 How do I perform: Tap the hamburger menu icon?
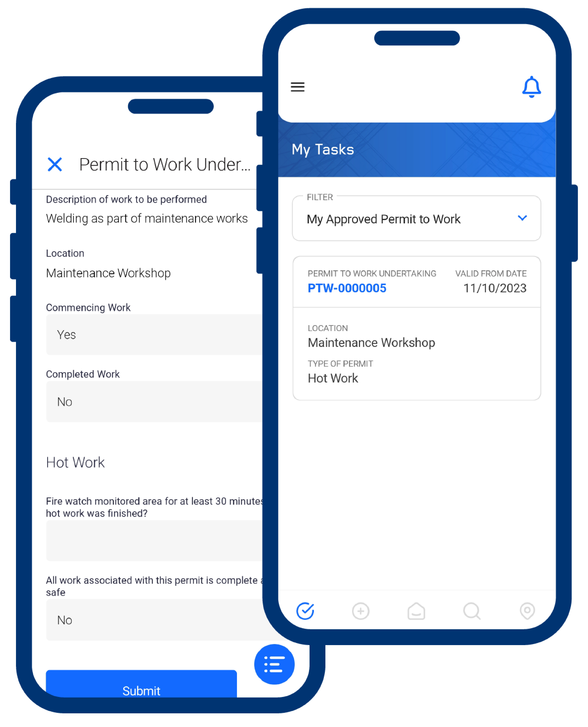pos(298,86)
